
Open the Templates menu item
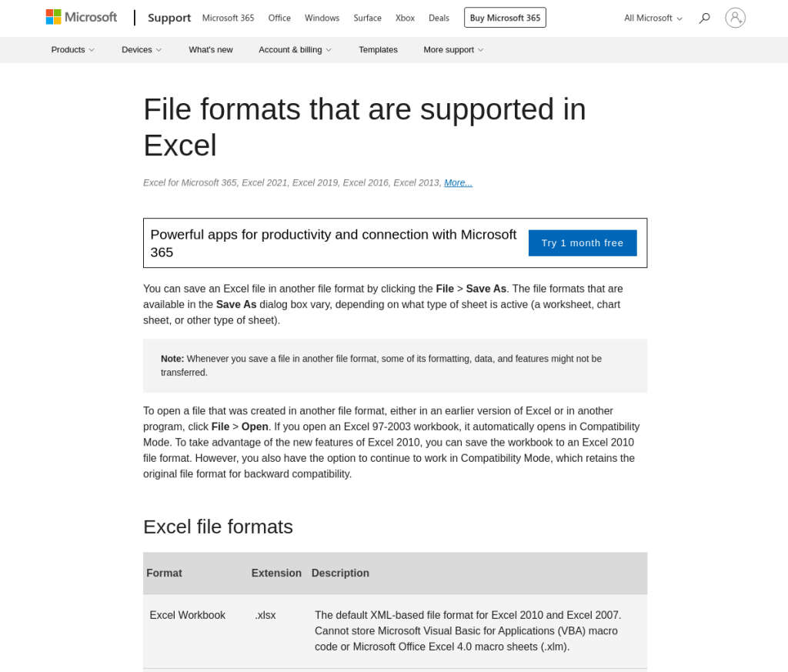pyautogui.click(x=378, y=49)
